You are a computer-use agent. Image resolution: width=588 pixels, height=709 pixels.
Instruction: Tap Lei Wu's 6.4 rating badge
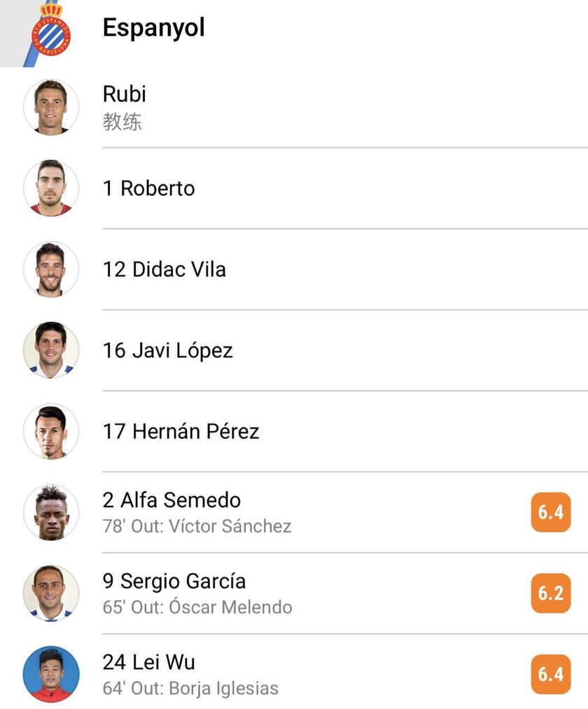click(551, 675)
